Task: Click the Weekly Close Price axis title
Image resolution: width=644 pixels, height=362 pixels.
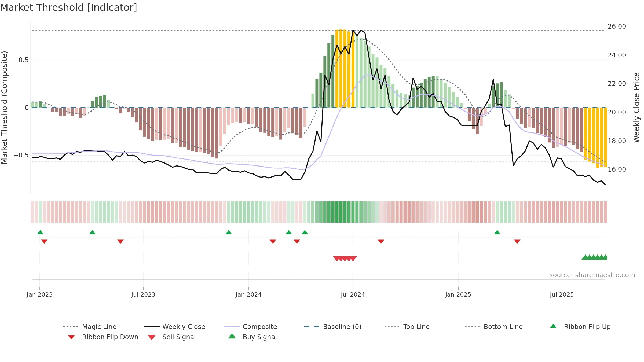Action: click(637, 107)
